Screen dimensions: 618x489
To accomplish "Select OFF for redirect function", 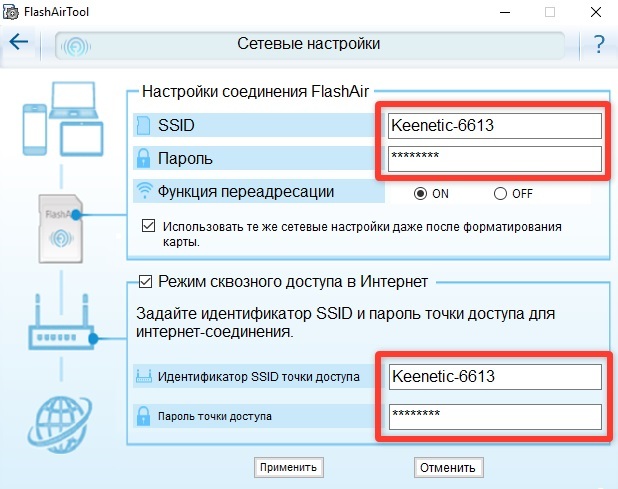I will 500,193.
